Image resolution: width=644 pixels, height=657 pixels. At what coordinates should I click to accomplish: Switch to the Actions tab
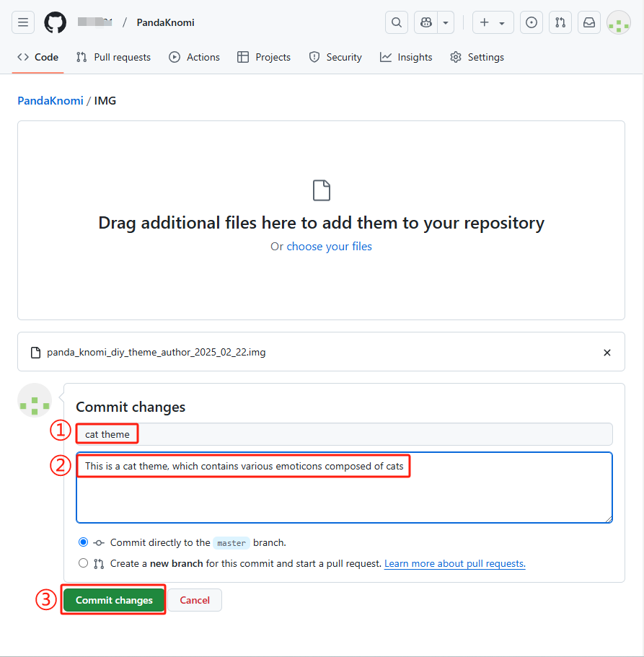pyautogui.click(x=194, y=57)
